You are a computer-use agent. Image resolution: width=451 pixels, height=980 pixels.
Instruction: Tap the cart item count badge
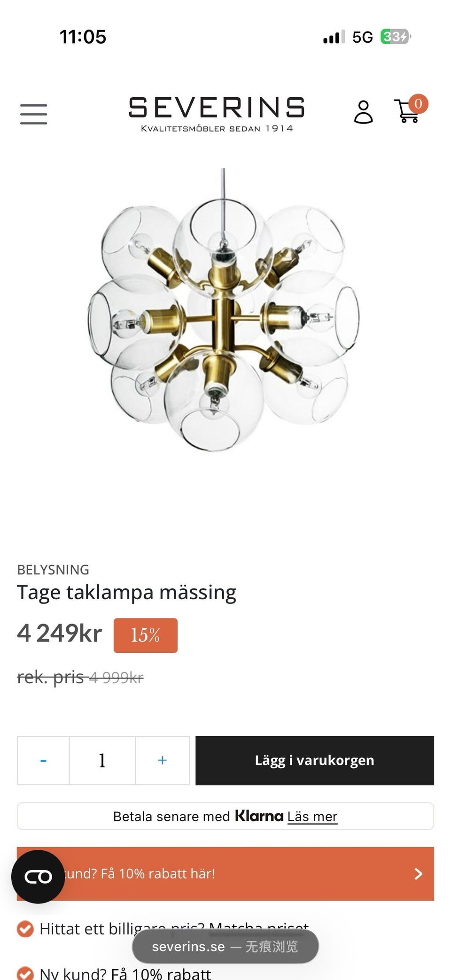pyautogui.click(x=418, y=104)
